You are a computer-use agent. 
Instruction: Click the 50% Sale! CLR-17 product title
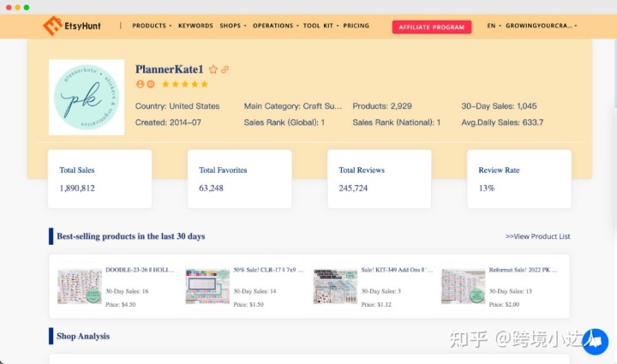coord(268,270)
